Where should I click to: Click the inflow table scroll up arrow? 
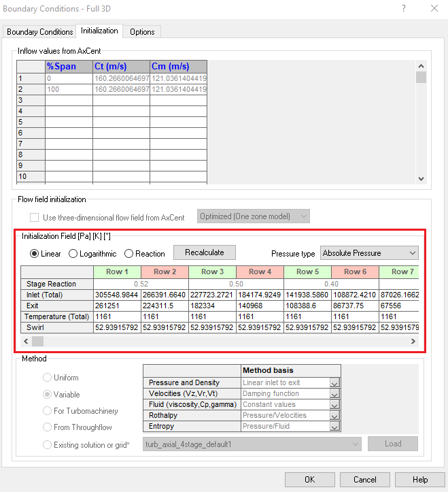click(421, 66)
